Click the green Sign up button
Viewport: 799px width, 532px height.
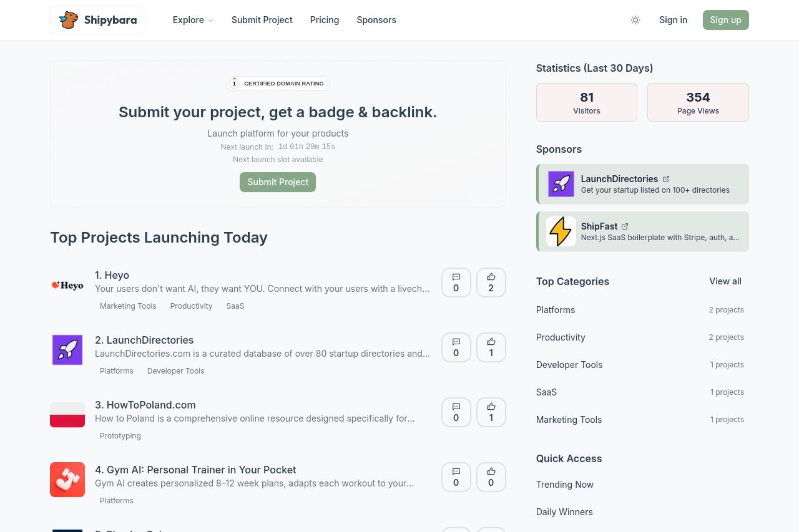[726, 20]
